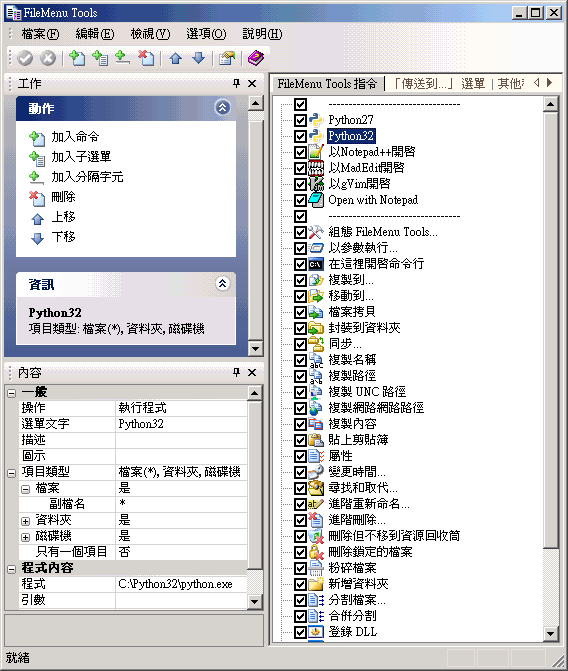Image resolution: width=568 pixels, height=671 pixels.
Task: Toggle checkbox for 同步...
Action: click(300, 344)
